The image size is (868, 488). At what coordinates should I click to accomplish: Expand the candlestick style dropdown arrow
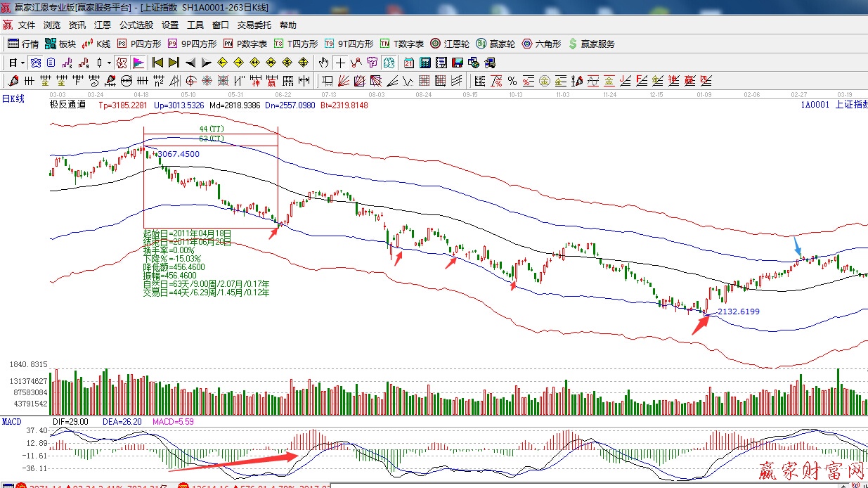tap(109, 63)
